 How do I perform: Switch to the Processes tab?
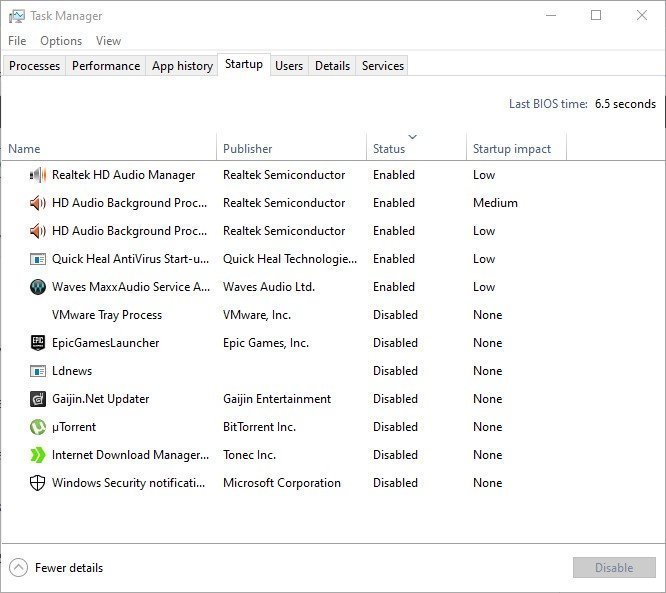point(34,66)
